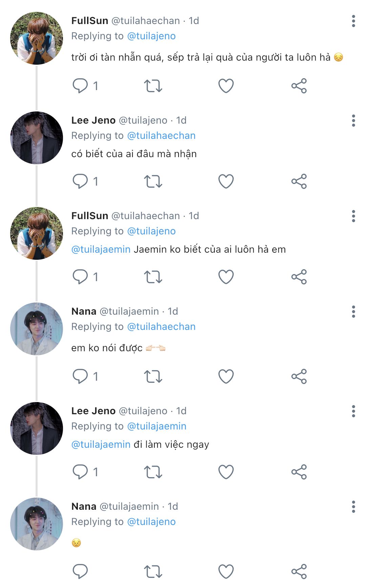Share Lee Jeno's 'có biết của ai' tweet
This screenshot has height=588, width=381.
299,181
